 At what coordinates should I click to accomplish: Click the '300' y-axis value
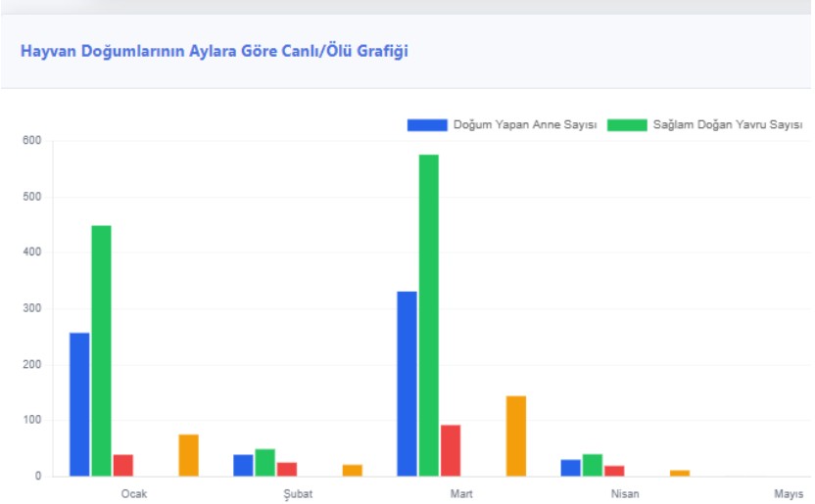tap(31, 308)
